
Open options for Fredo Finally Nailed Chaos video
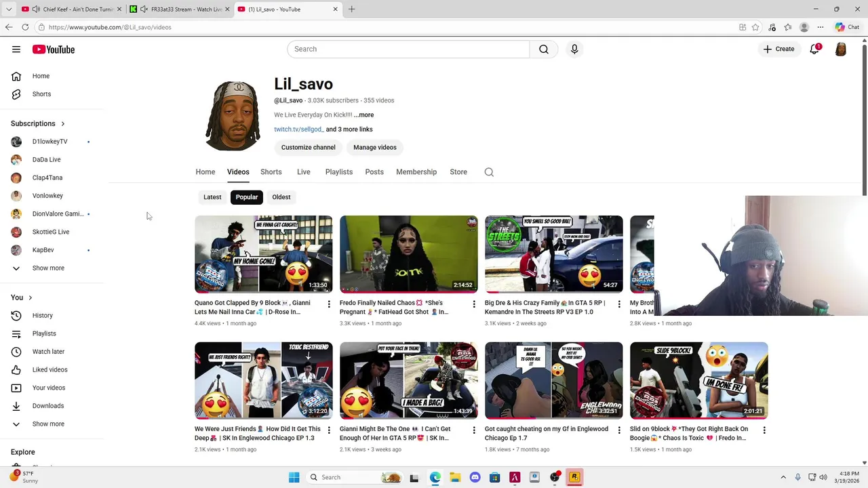point(474,304)
